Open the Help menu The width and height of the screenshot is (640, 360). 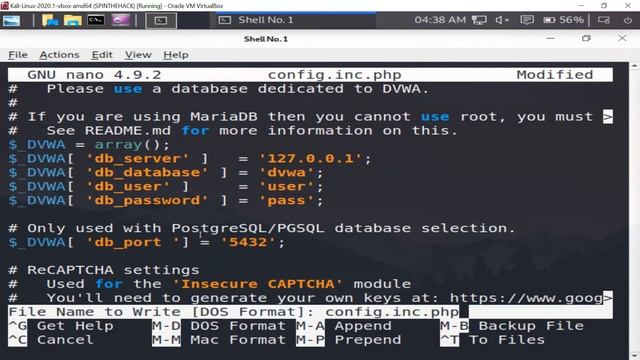pyautogui.click(x=176, y=55)
